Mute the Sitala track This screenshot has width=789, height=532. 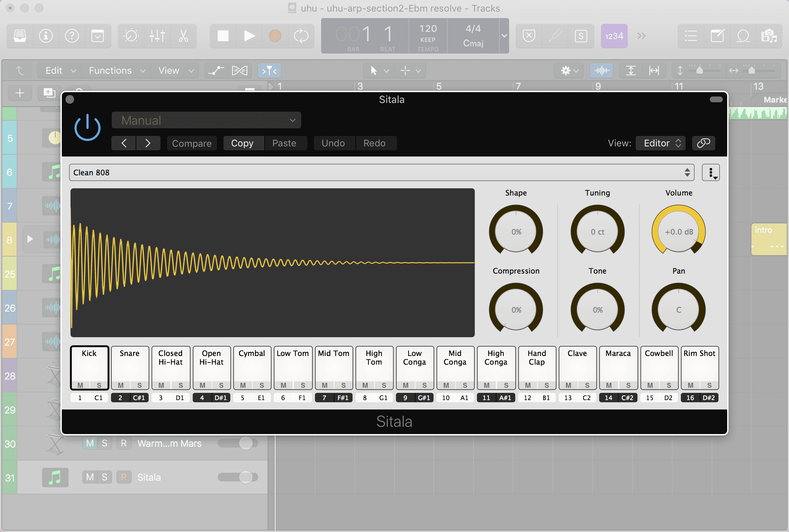click(x=90, y=477)
